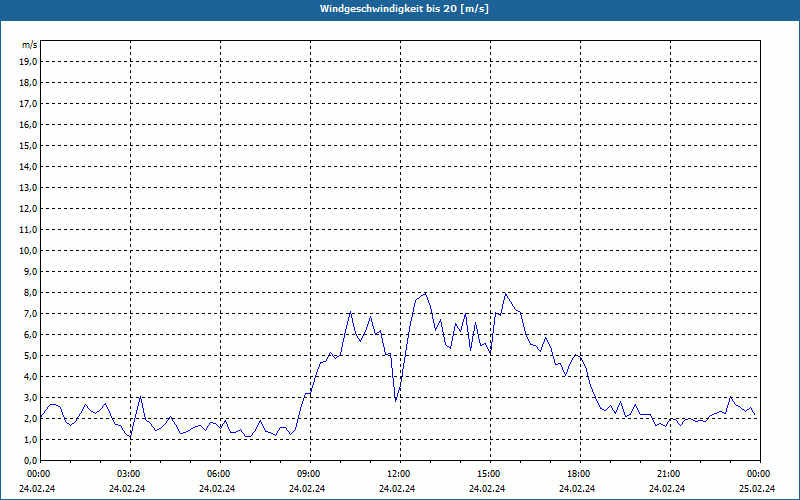Select the '24.02.24' date under 06:00

pos(217,488)
